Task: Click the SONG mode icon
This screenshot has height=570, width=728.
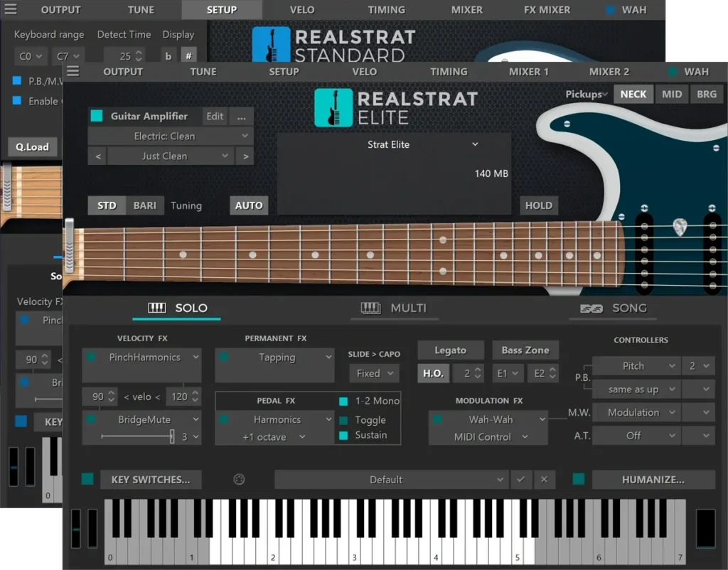Action: tap(591, 308)
